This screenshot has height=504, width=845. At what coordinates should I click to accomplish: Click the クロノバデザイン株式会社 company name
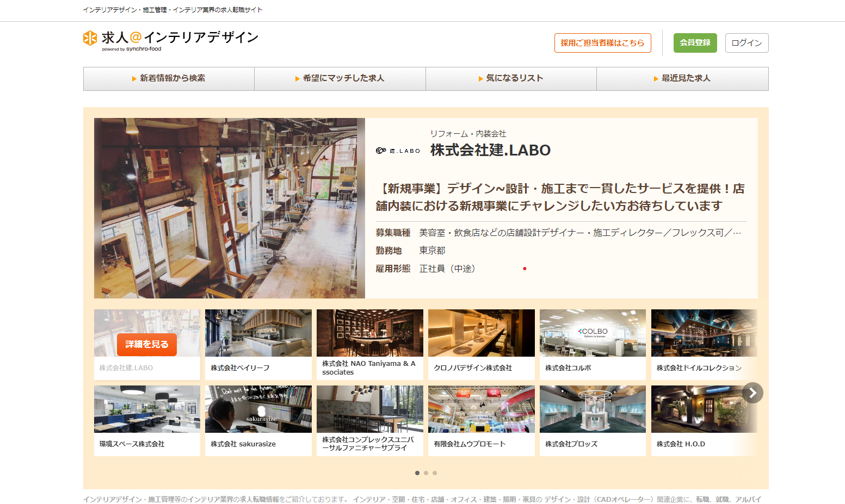473,368
